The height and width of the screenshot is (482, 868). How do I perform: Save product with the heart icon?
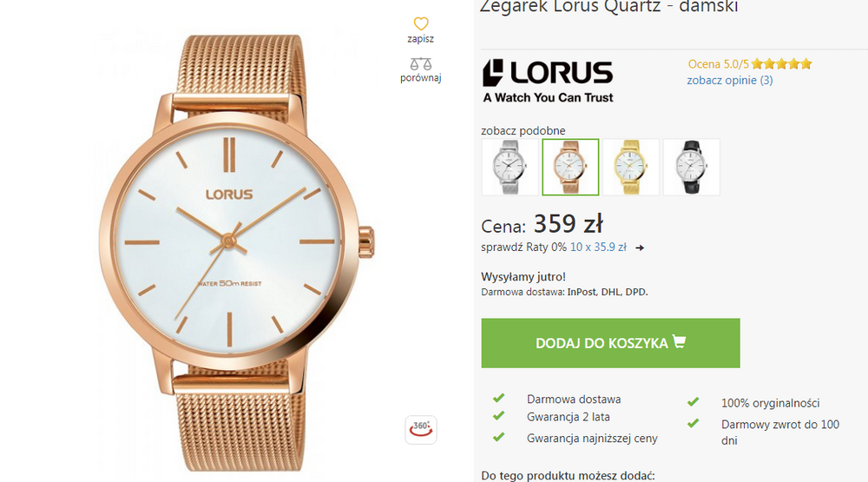coord(421,23)
